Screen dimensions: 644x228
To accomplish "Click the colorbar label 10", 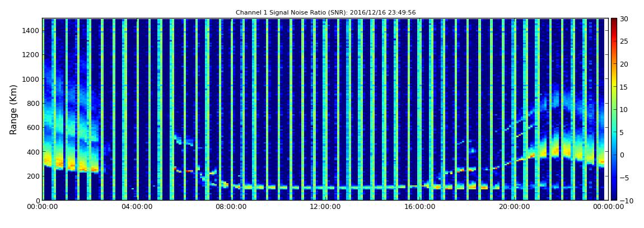I will point(624,110).
